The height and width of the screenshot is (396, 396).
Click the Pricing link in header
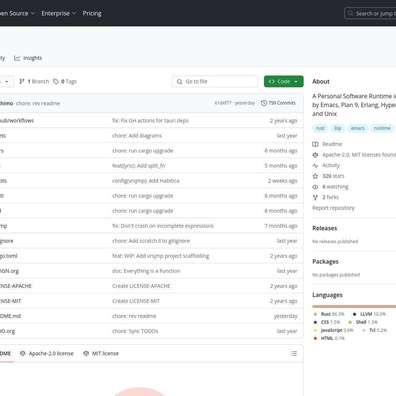pos(92,13)
